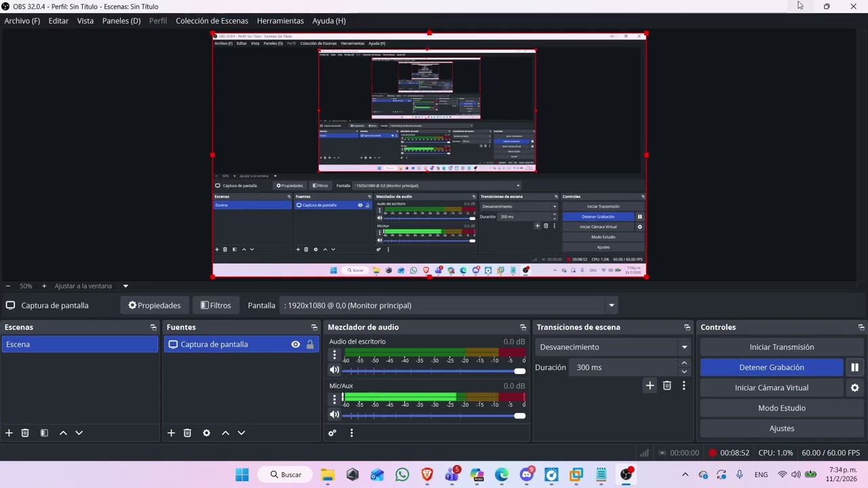Open the Ayuda menu
Screen dimensions: 868x488
click(329, 21)
